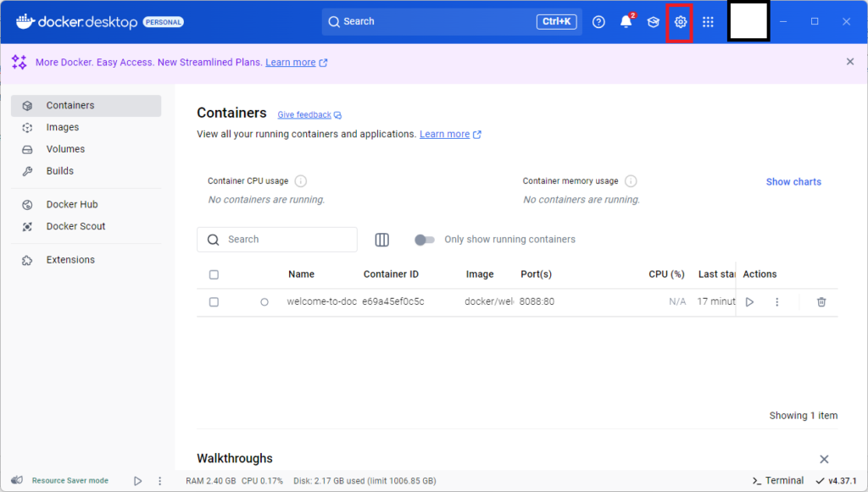
Task: Open the help question mark icon
Action: tap(598, 22)
